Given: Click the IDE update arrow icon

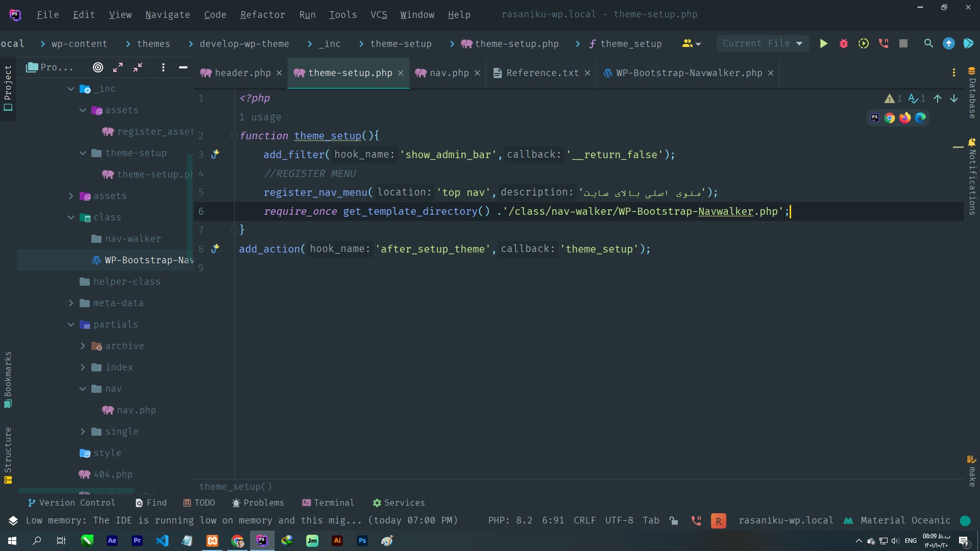Looking at the screenshot, I should (x=949, y=44).
